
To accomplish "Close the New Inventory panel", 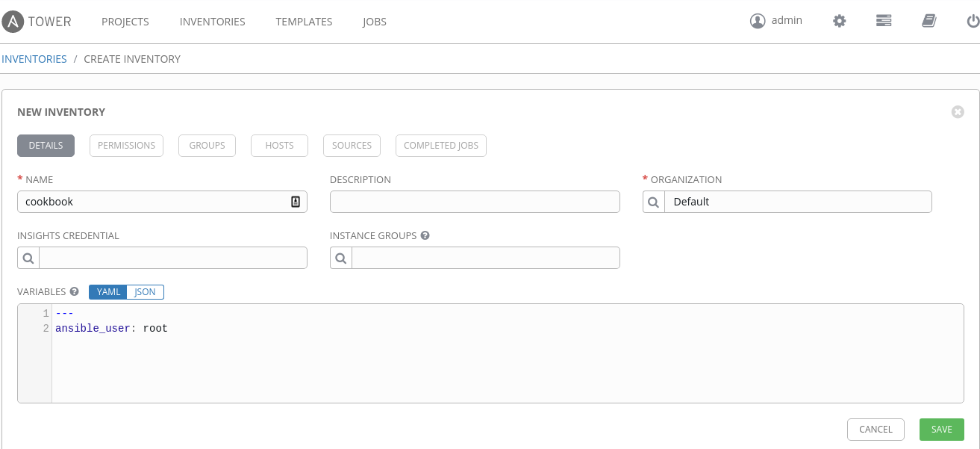I will [958, 112].
